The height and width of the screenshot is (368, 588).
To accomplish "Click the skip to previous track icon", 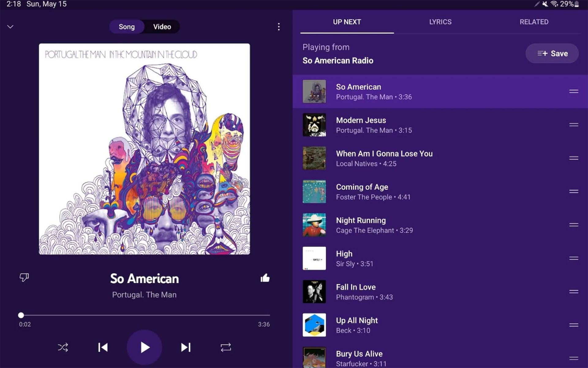I will 103,348.
